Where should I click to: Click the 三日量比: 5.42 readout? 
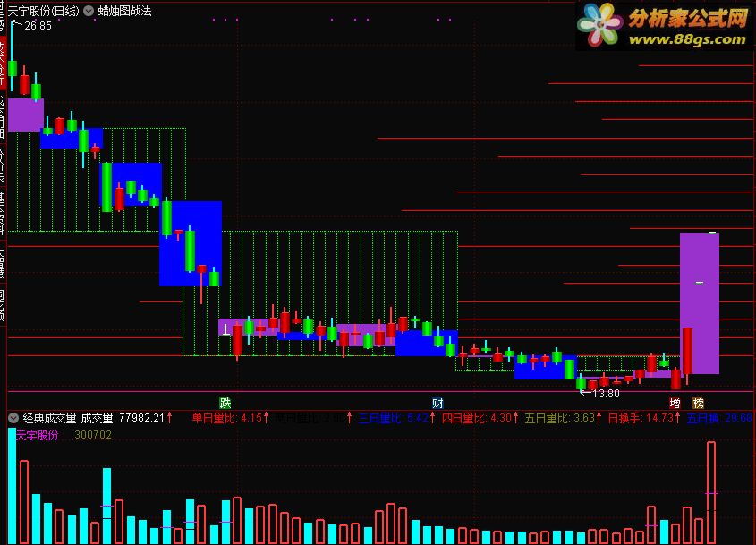(x=394, y=418)
